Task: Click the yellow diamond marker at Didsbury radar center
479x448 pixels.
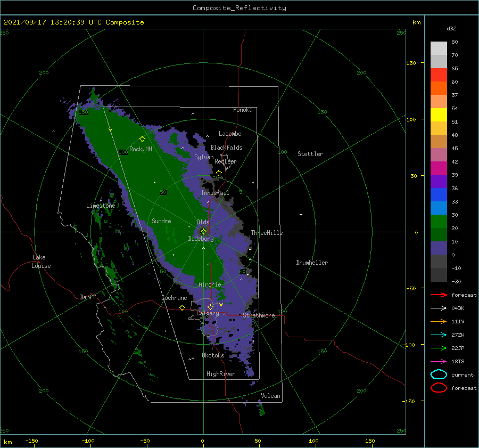Action: pos(203,232)
